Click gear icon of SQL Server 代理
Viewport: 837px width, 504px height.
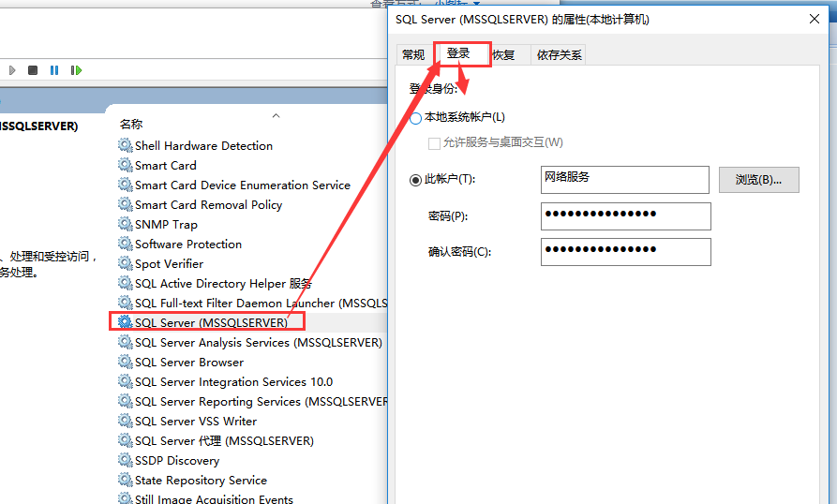tap(126, 440)
